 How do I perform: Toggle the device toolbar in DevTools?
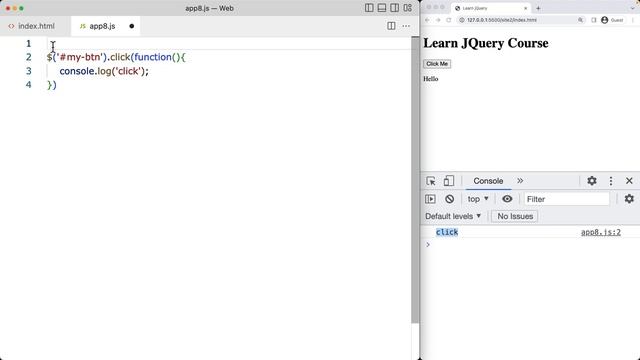click(x=449, y=181)
